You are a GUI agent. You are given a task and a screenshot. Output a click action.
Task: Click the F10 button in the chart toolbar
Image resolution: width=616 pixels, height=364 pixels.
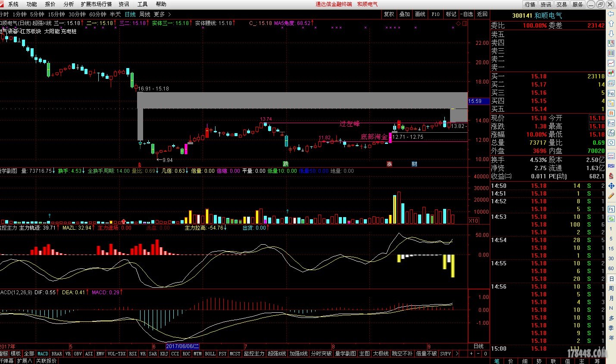tap(435, 14)
